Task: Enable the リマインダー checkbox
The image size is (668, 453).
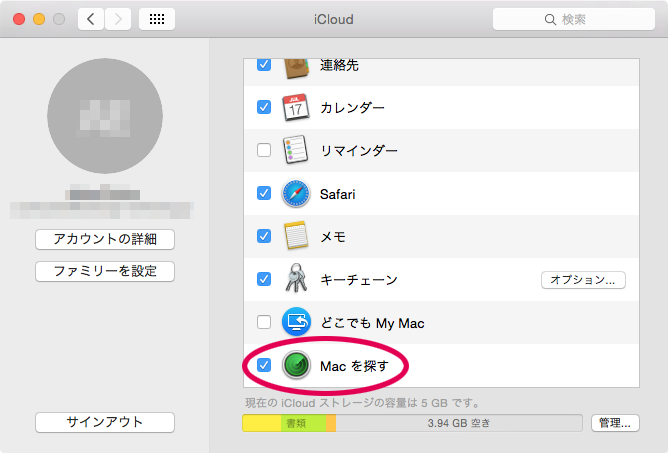Action: click(264, 150)
